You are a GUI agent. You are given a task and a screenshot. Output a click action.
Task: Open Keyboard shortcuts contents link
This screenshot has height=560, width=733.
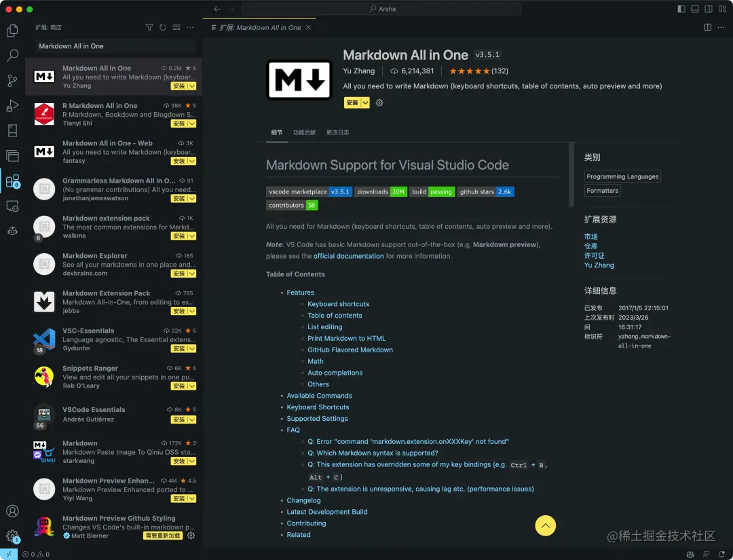pos(338,304)
